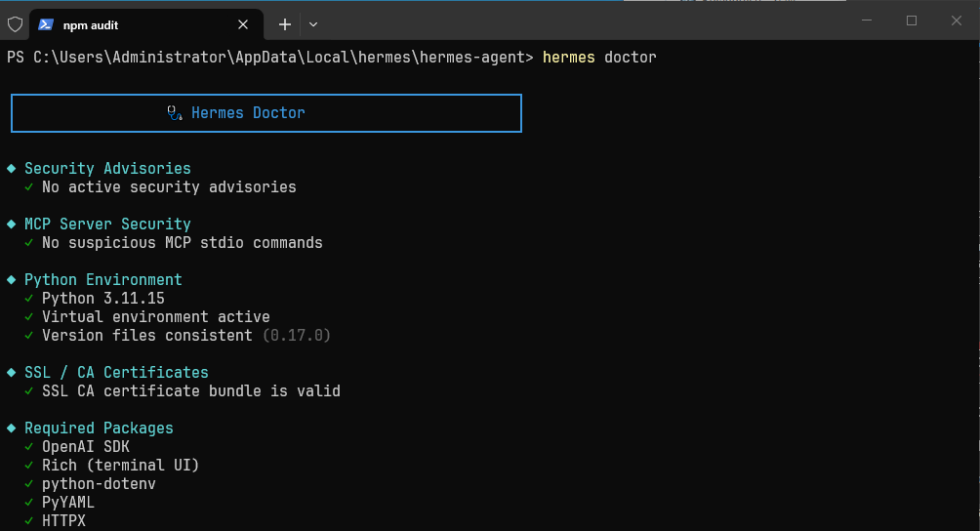980x531 pixels.
Task: Click the checkmark beside 'Version files consistent'
Action: pos(28,336)
